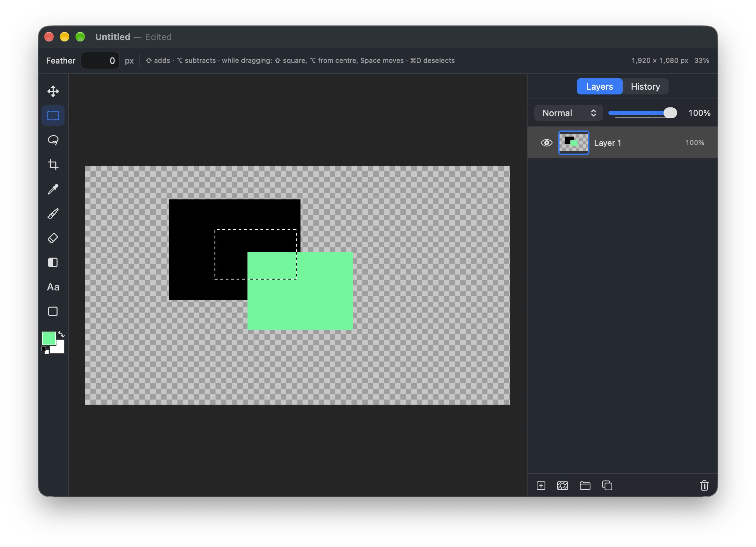756x547 pixels.
Task: Add a layer mask
Action: pyautogui.click(x=563, y=486)
